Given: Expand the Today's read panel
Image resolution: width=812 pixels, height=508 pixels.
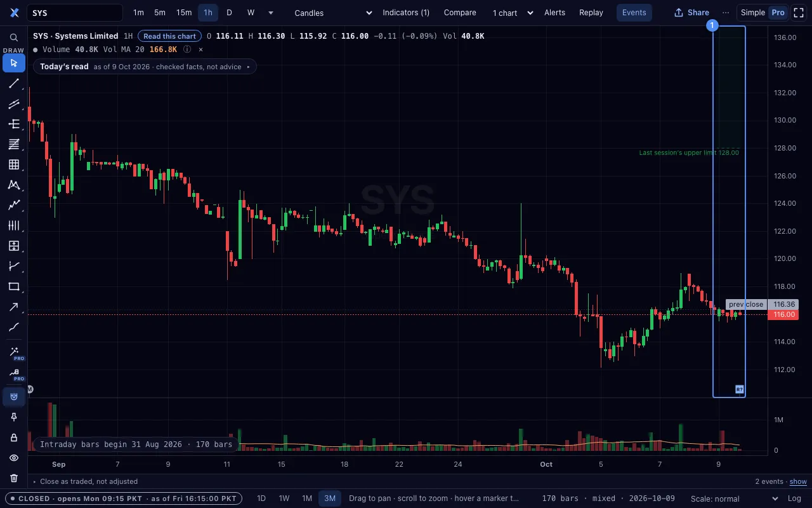Looking at the screenshot, I should click(145, 67).
